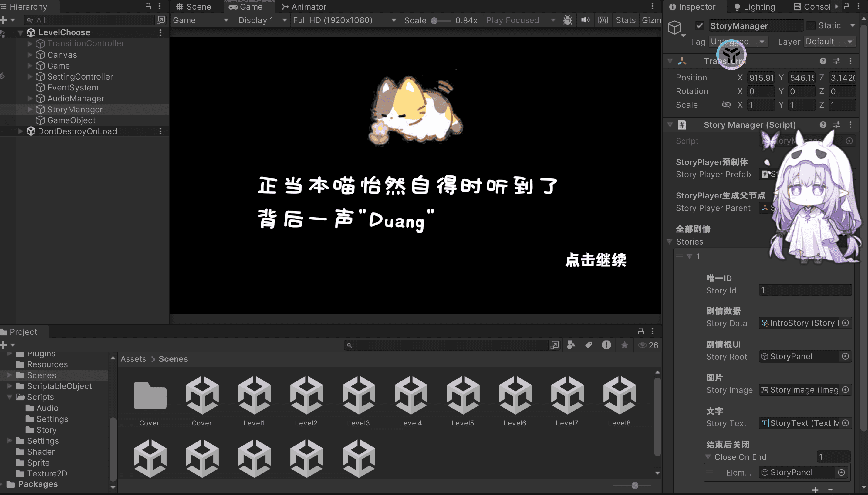
Task: Remove element from Close On End list
Action: coord(830,490)
